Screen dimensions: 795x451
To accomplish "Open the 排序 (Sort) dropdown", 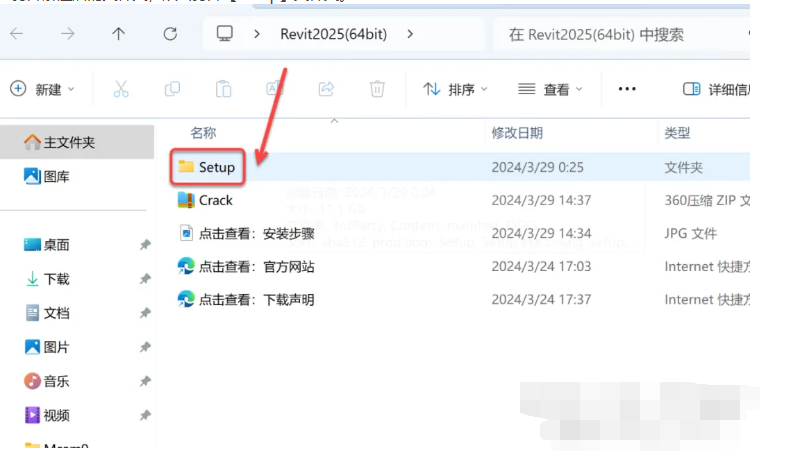I will pyautogui.click(x=455, y=89).
